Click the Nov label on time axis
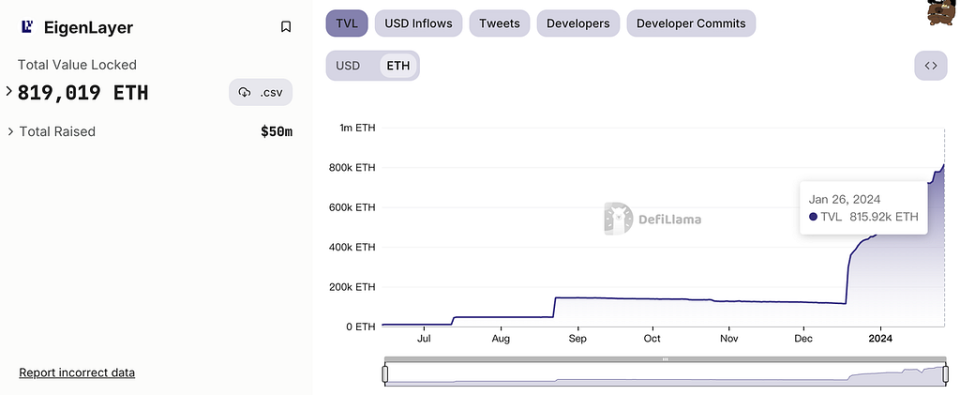 [729, 338]
